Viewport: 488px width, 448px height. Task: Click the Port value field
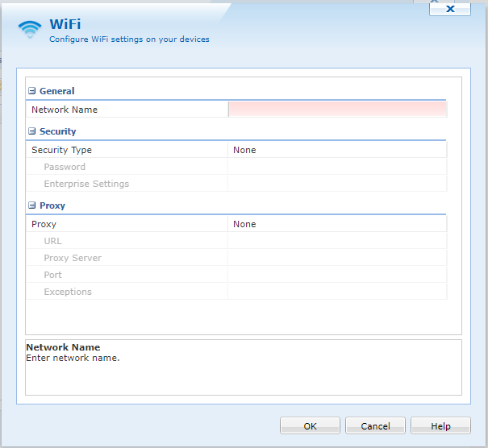[x=337, y=275]
